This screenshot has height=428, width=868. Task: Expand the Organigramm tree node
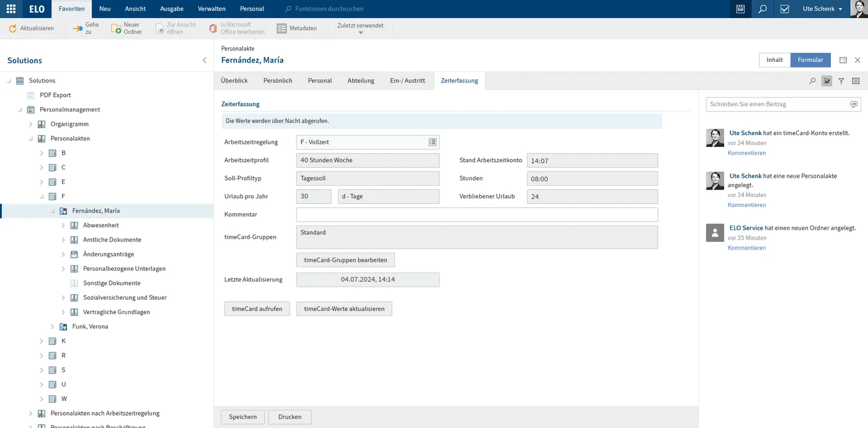(x=31, y=124)
